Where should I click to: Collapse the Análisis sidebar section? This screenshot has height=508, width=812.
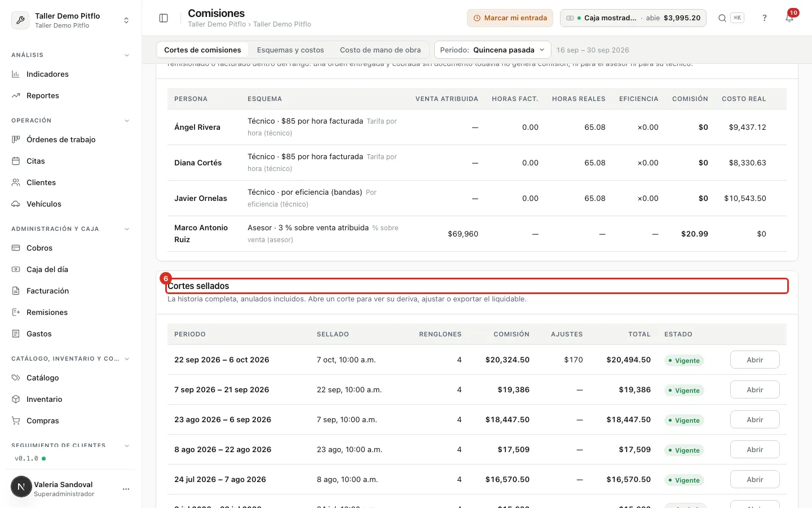[x=127, y=55]
